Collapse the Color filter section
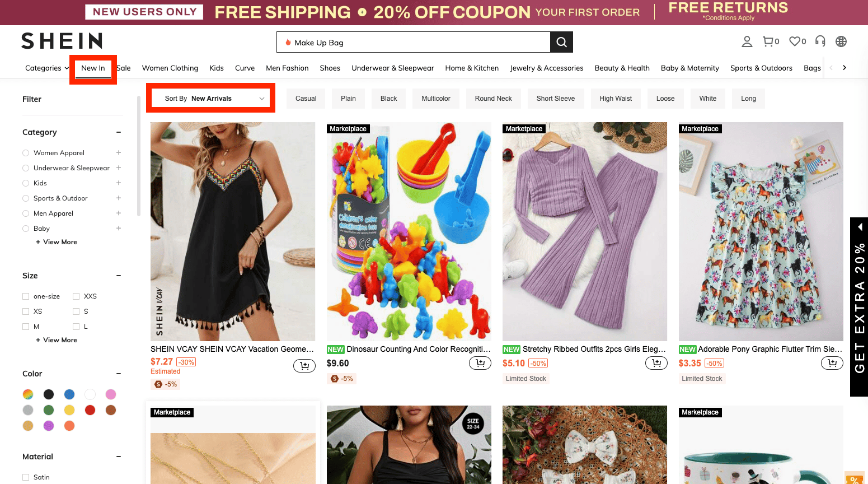868x484 pixels. coord(119,374)
